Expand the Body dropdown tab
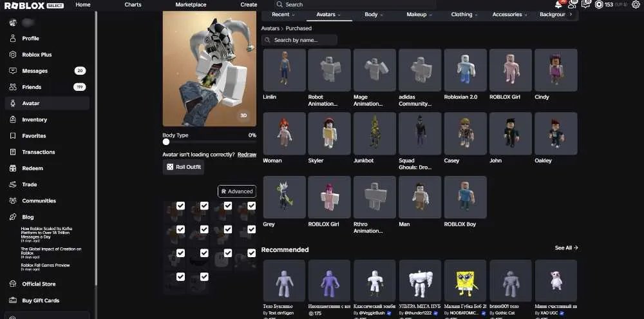Screen dimensions: 644x319 point(374,14)
